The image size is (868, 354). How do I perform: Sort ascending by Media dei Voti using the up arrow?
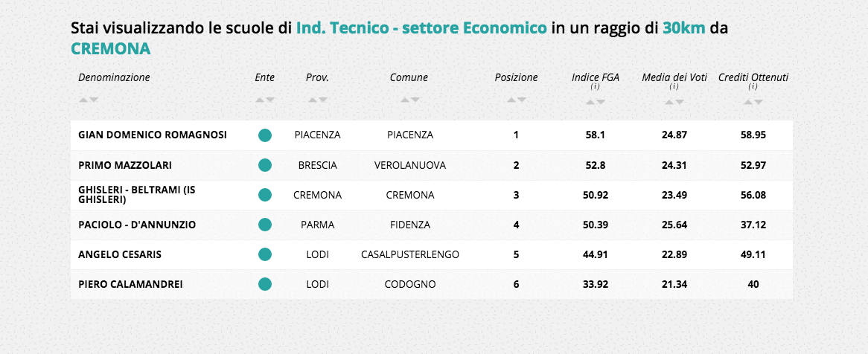coord(669,101)
